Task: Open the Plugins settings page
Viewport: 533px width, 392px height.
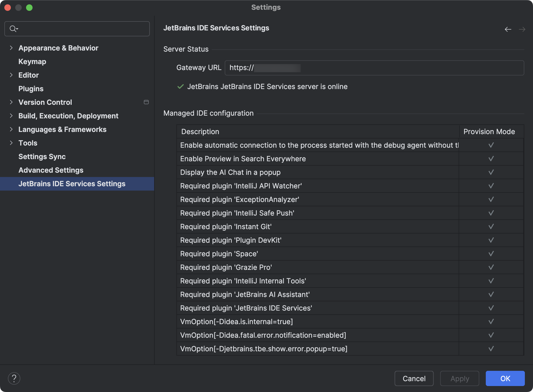Action: [31, 88]
